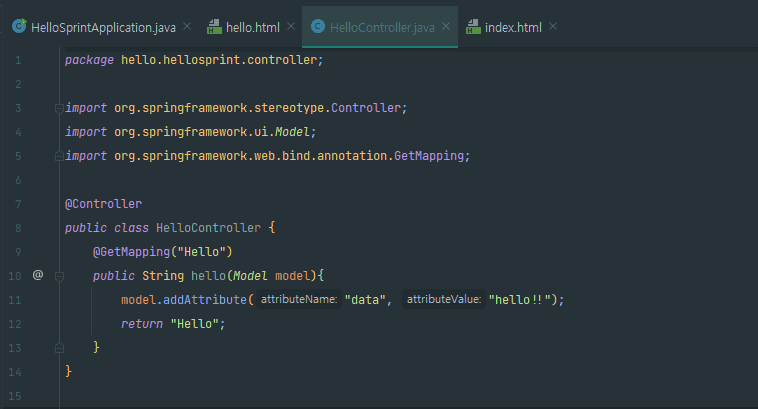The height and width of the screenshot is (409, 758).
Task: Collapse the import block fold marker
Action: [x=59, y=108]
